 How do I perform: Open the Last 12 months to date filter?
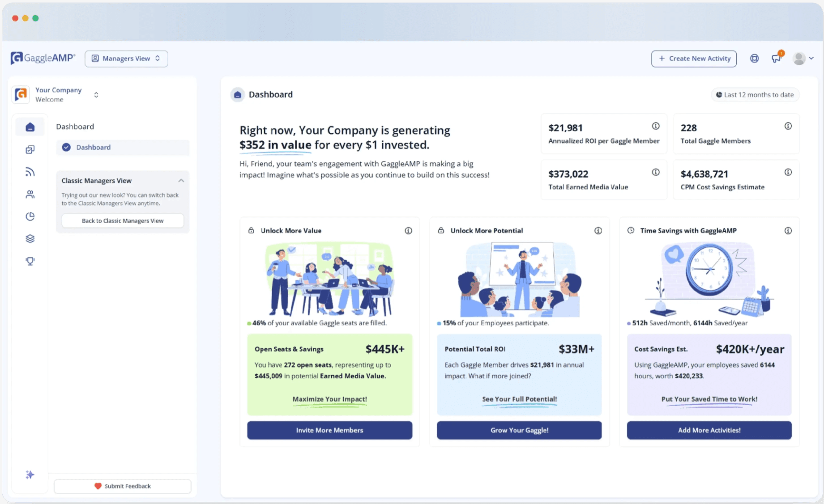click(x=755, y=94)
